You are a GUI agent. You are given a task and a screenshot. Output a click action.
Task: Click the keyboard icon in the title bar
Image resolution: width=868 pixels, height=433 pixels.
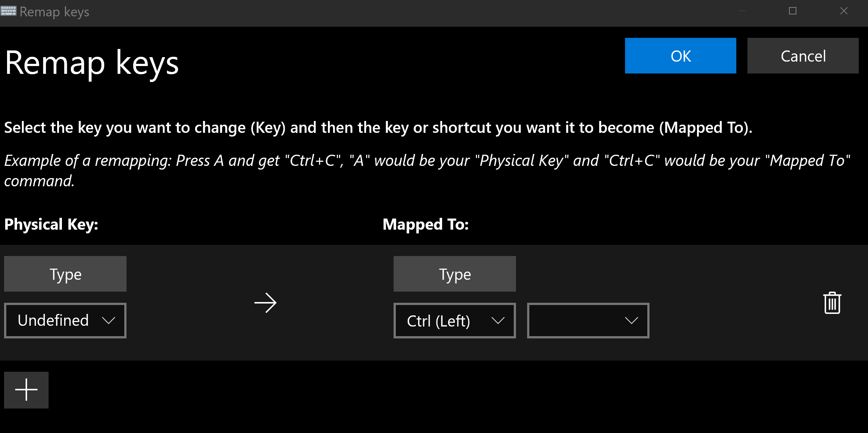click(9, 11)
